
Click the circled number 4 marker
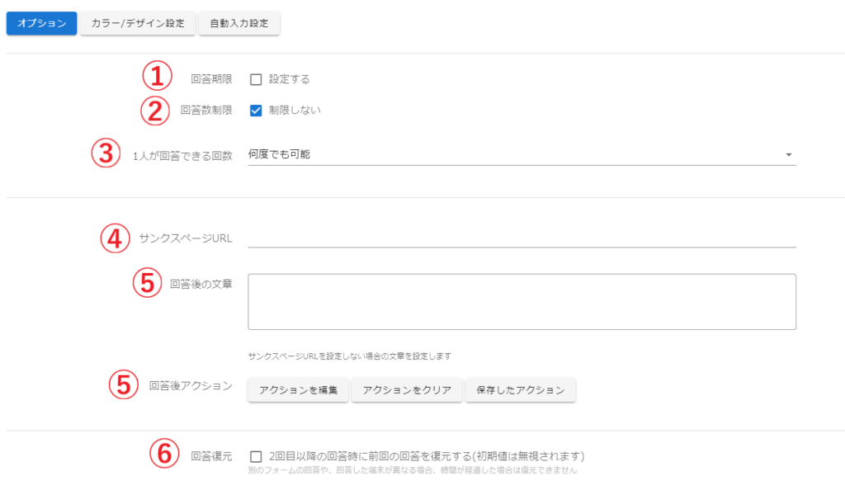tap(116, 238)
